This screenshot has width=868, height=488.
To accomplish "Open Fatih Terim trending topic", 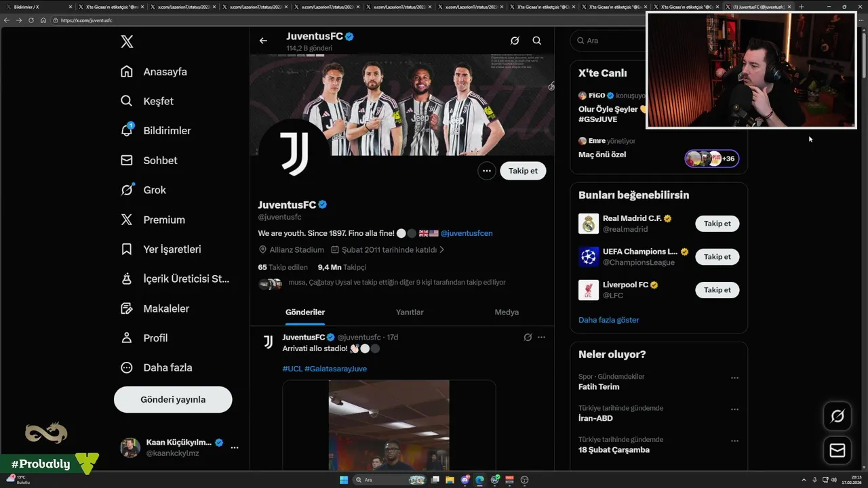I will coord(599,387).
